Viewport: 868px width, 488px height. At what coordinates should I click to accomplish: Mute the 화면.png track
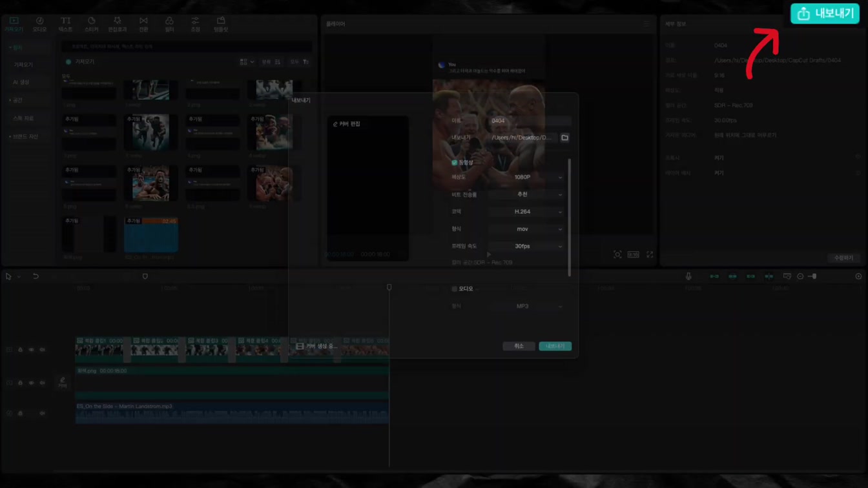pos(42,383)
